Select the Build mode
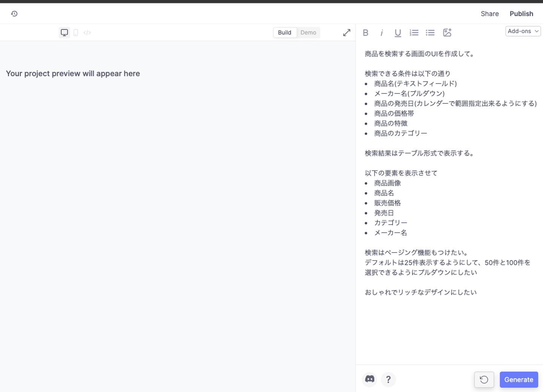Image resolution: width=543 pixels, height=392 pixels. (x=285, y=32)
